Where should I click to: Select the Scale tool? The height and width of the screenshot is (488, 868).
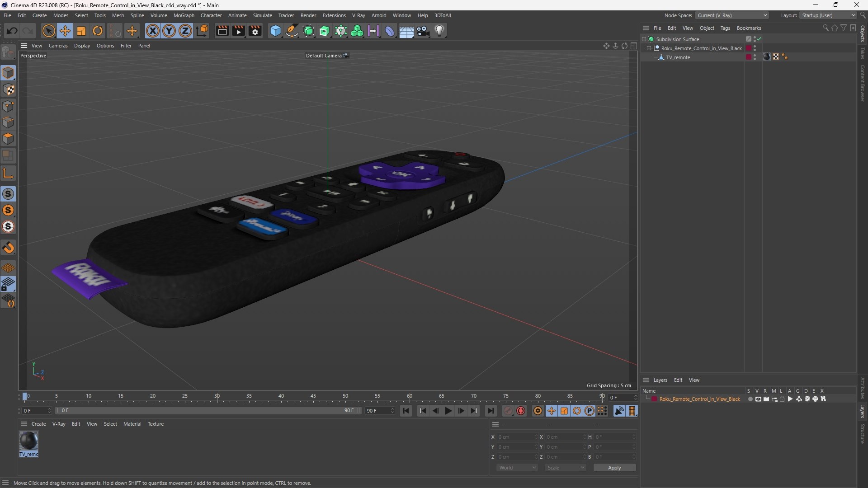point(81,31)
